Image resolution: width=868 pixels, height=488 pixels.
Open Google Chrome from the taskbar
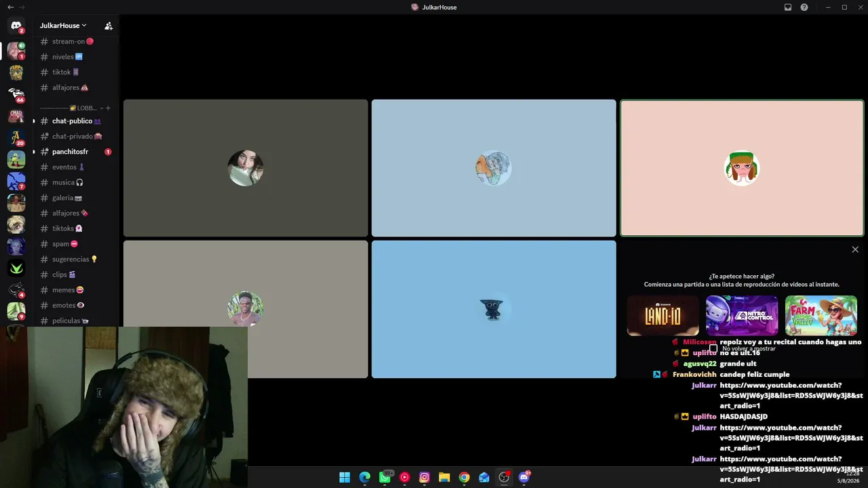tap(464, 477)
